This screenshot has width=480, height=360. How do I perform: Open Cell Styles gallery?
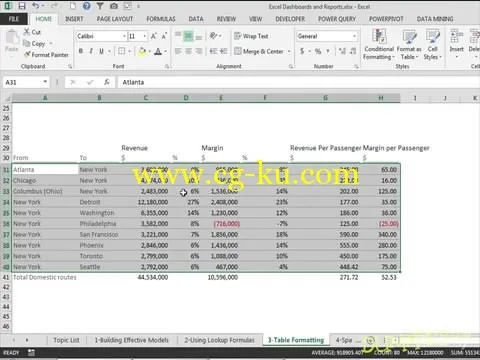point(432,44)
